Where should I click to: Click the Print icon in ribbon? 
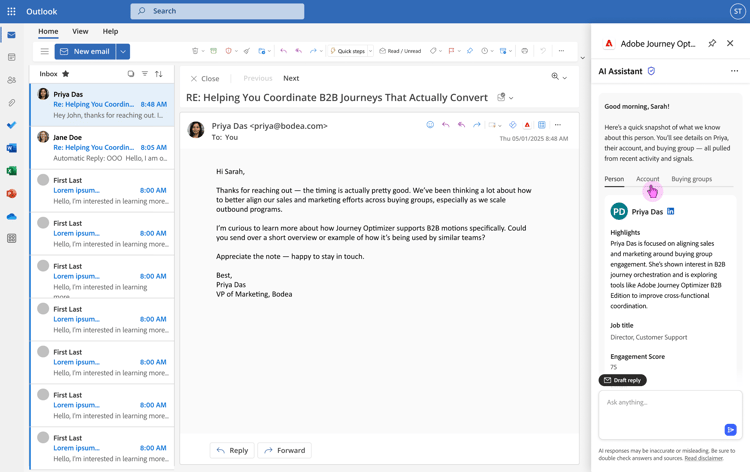click(525, 51)
